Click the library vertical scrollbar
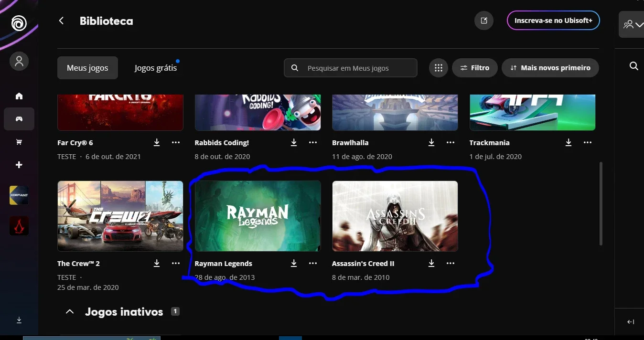644x340 pixels. click(x=601, y=203)
